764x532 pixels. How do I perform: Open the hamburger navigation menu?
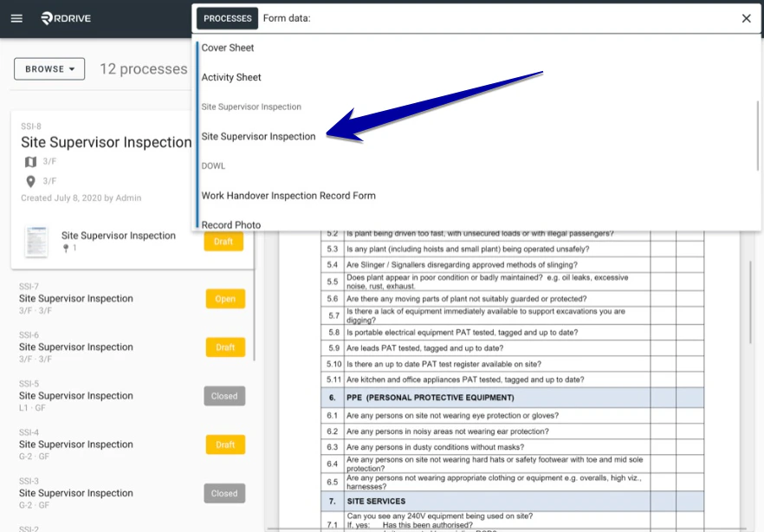pyautogui.click(x=16, y=17)
